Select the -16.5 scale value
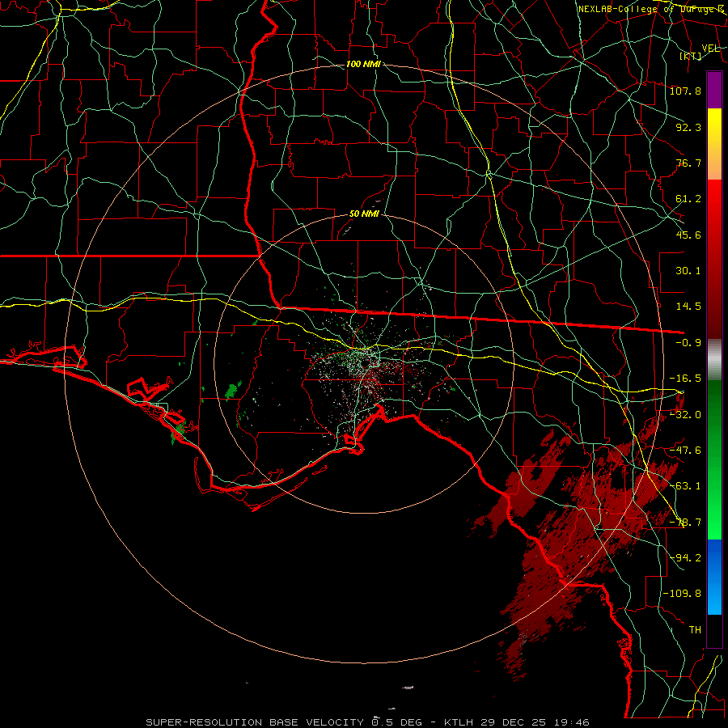The width and height of the screenshot is (728, 728). [x=685, y=379]
